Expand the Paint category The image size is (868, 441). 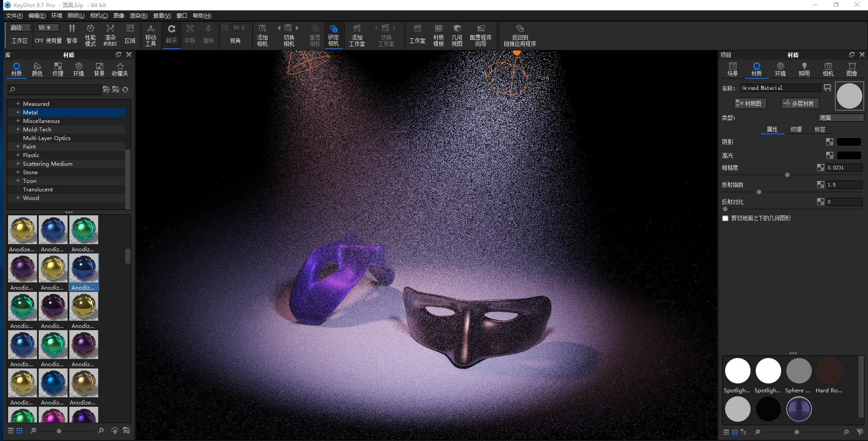click(x=18, y=146)
